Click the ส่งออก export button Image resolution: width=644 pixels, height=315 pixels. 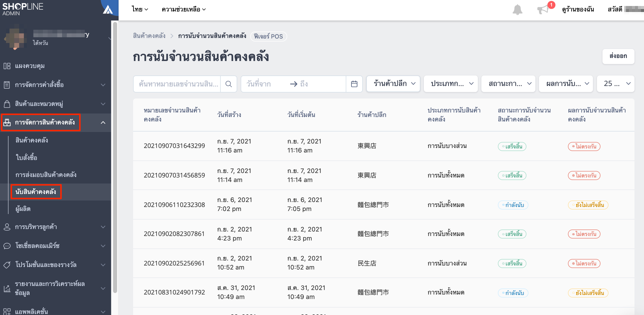(618, 56)
